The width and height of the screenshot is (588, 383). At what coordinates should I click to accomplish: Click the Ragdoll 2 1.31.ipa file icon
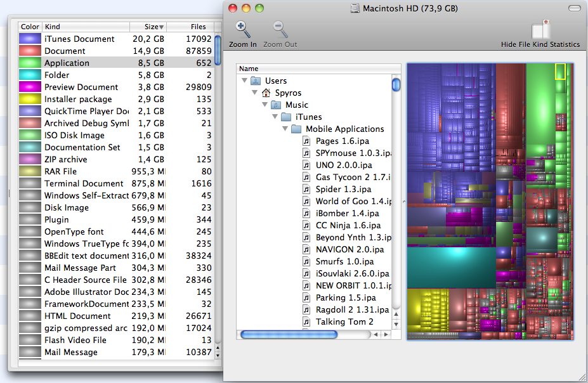click(x=306, y=309)
